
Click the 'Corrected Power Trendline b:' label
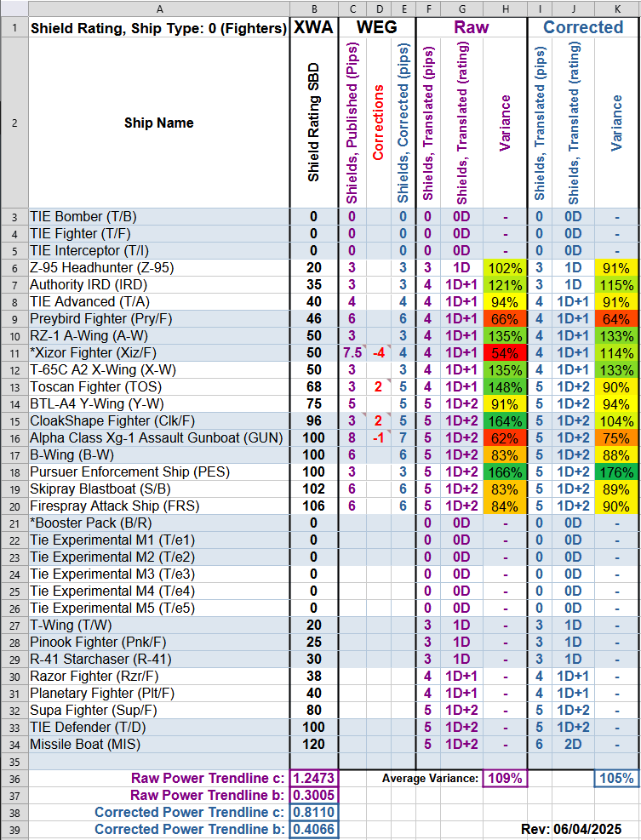190,830
